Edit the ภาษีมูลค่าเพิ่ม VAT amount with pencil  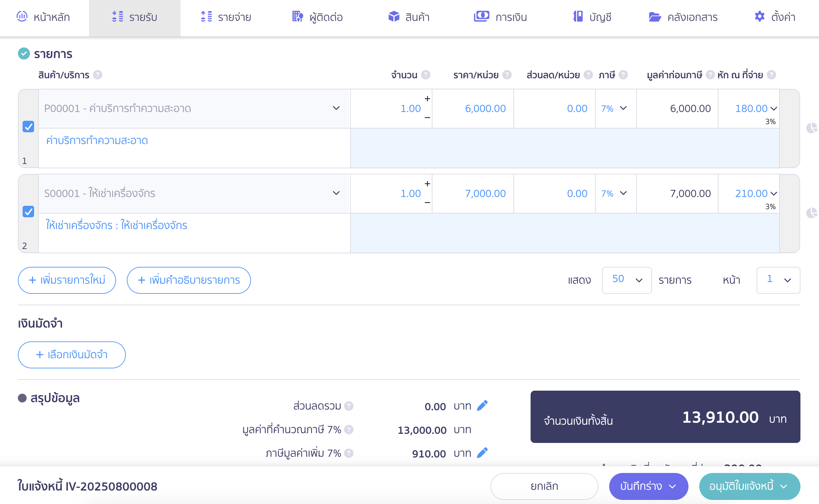coord(482,453)
